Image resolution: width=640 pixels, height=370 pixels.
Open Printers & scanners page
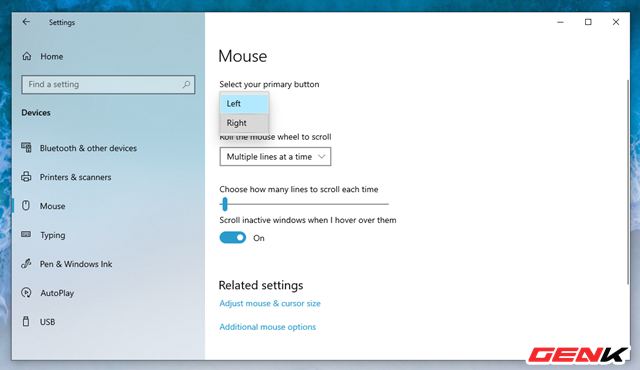point(76,177)
